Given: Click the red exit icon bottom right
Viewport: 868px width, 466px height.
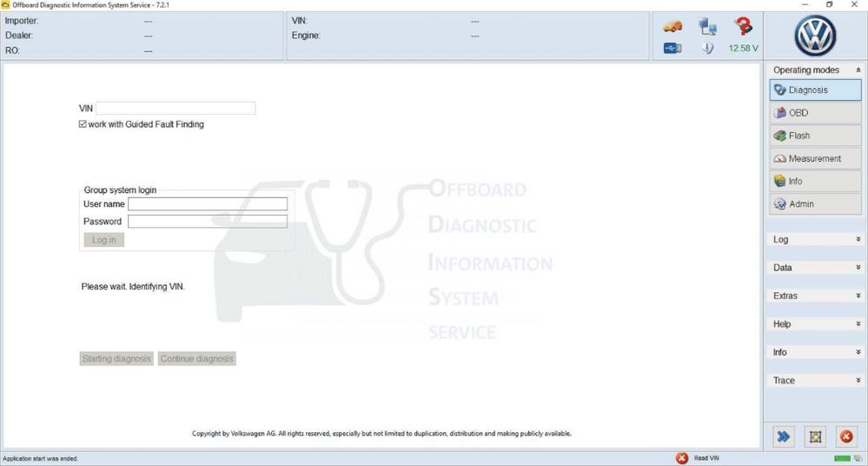Looking at the screenshot, I should pyautogui.click(x=846, y=436).
